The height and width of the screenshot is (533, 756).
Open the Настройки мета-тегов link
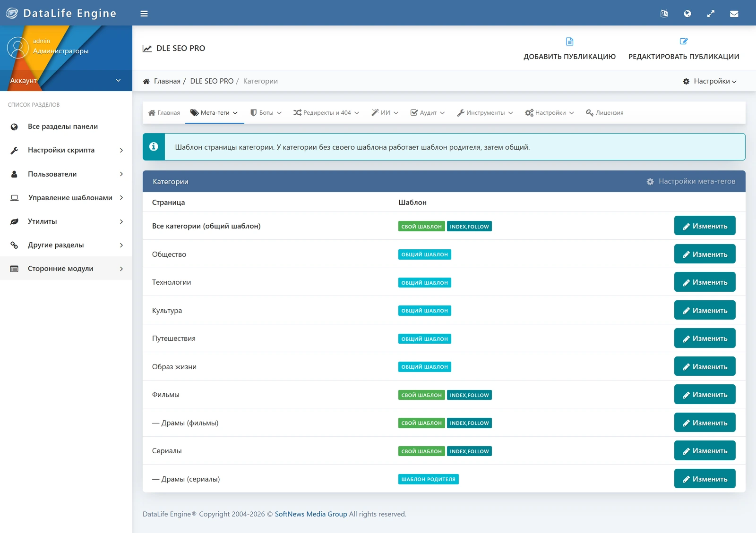[x=691, y=181]
